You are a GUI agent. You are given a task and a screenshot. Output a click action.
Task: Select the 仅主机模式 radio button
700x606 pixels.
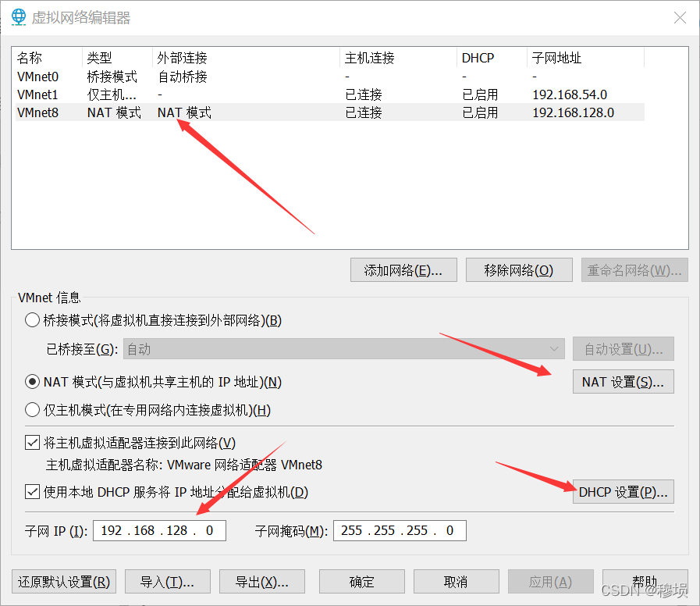[x=32, y=409]
